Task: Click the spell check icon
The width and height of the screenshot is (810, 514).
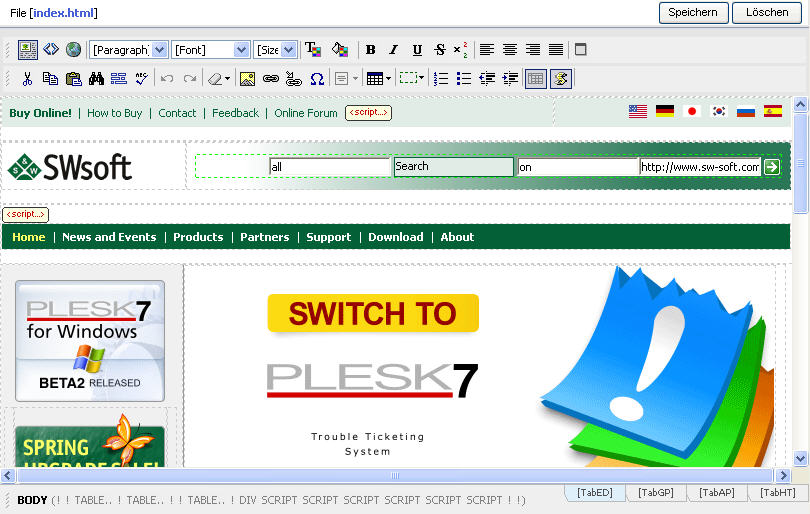Action: [x=142, y=79]
